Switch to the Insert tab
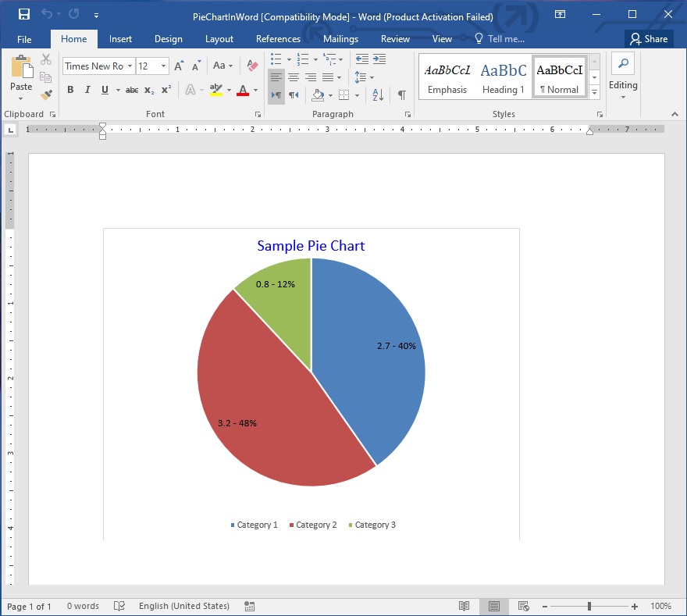Viewport: 687px width, 616px height. click(120, 39)
